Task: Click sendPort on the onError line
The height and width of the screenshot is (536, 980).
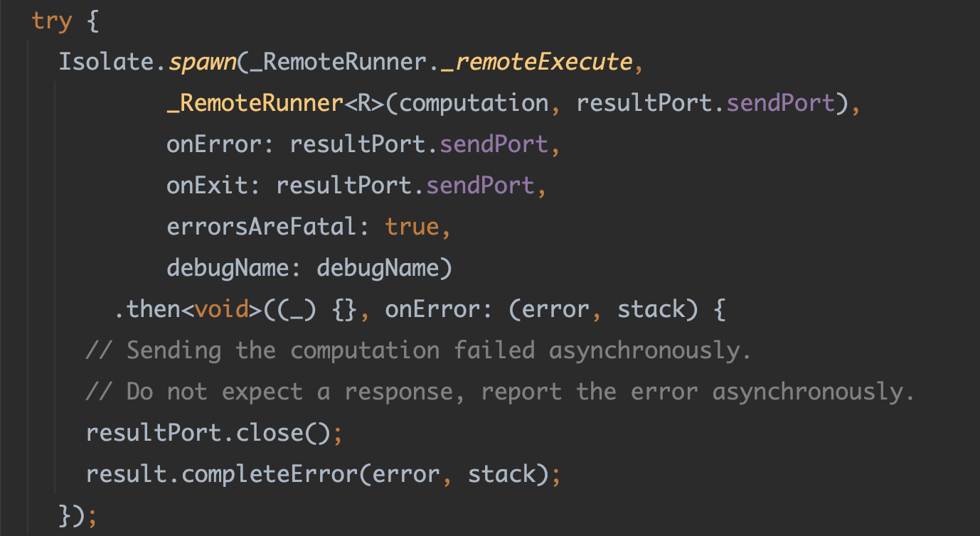Action: 494,144
